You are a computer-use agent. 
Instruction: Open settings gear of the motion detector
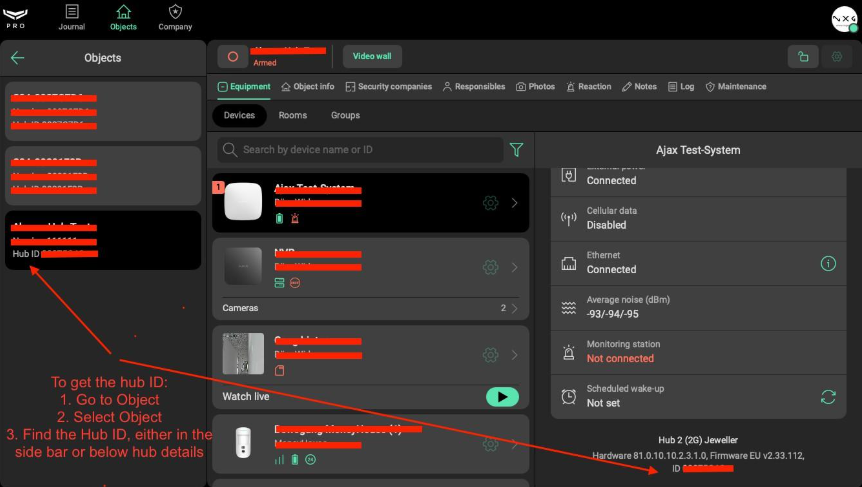pos(490,444)
